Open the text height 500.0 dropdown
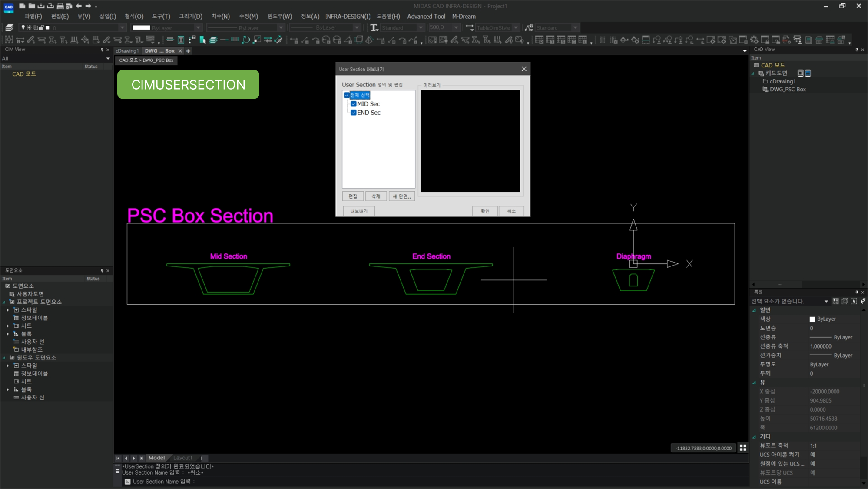The width and height of the screenshot is (868, 489). click(x=456, y=27)
